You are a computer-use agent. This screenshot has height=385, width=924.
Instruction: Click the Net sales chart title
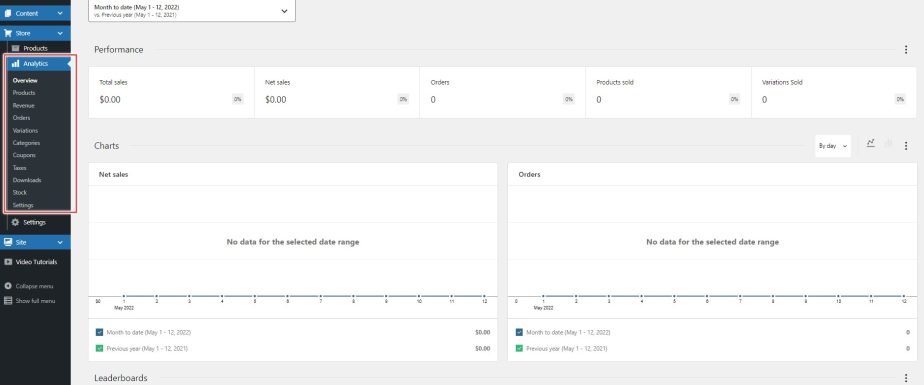tap(113, 175)
